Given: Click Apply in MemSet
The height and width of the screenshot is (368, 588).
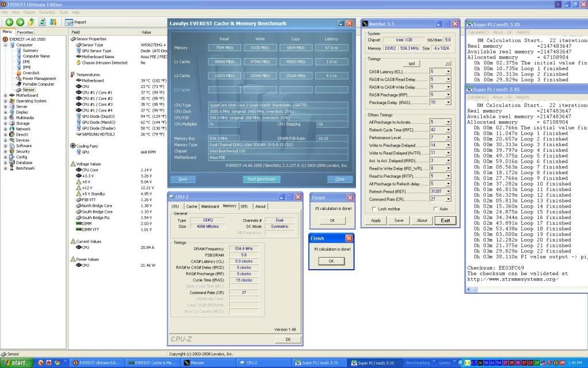Looking at the screenshot, I should (376, 220).
